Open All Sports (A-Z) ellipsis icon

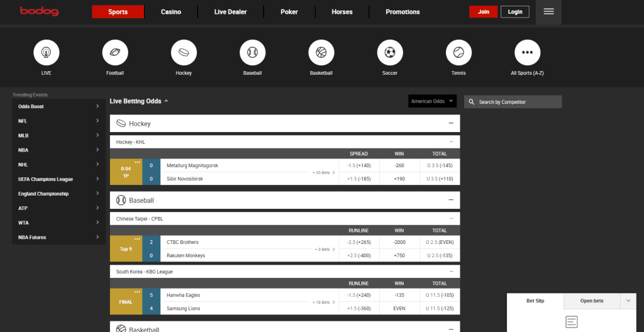pos(528,53)
